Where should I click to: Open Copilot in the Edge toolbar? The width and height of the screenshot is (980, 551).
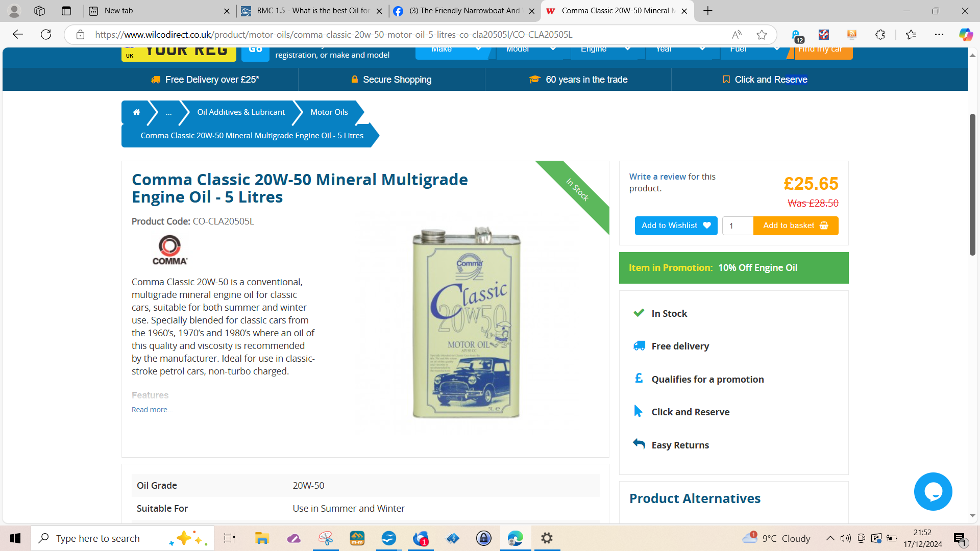965,34
